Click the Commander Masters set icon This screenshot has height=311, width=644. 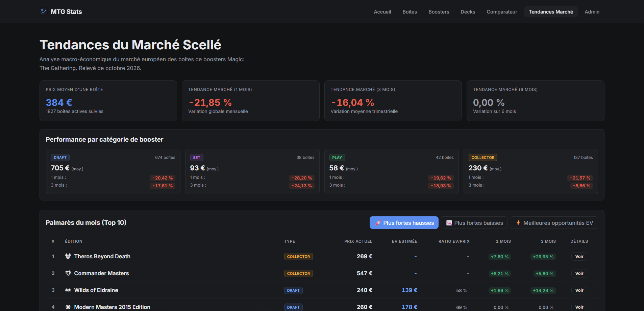68,273
